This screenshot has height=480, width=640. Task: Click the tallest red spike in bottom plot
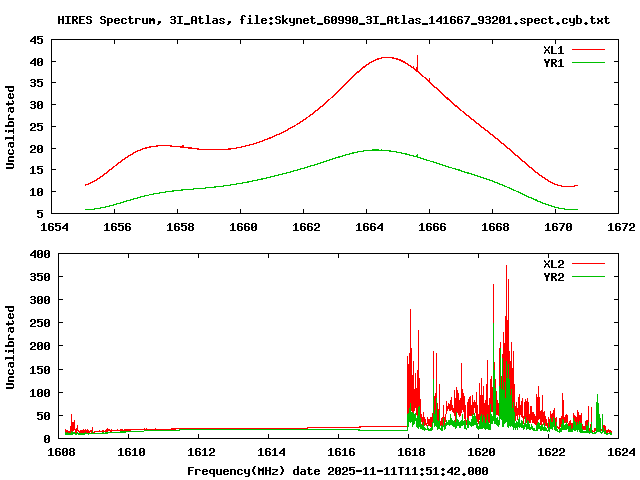pos(507,270)
